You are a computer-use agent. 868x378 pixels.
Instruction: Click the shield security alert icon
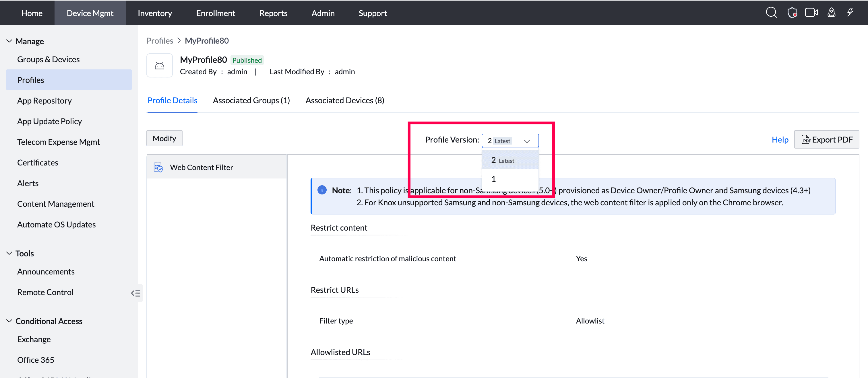[792, 13]
